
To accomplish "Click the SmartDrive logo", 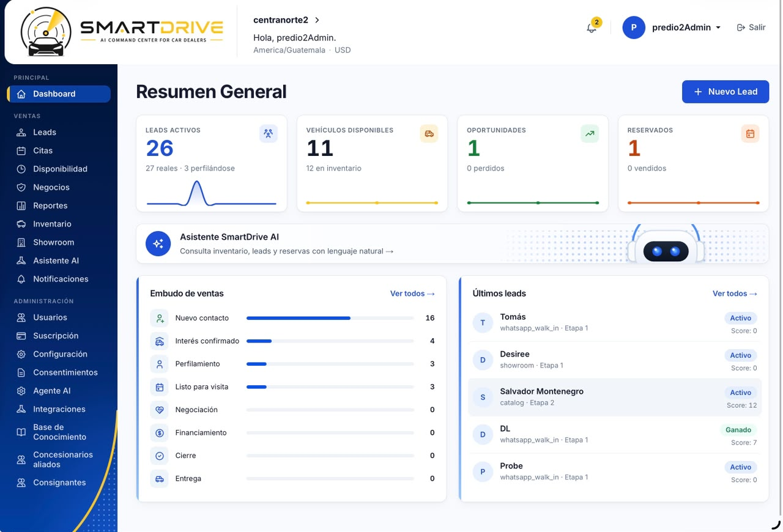I will click(x=122, y=32).
